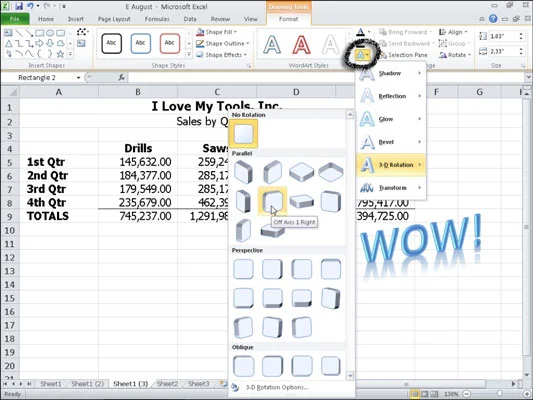Select column A header
The image size is (533, 400).
coord(59,92)
